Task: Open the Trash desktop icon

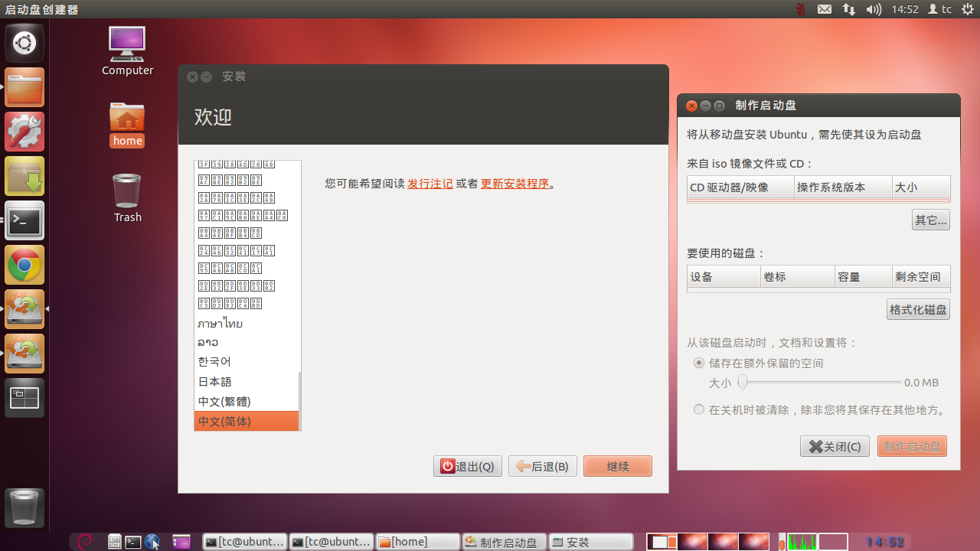Action: [x=127, y=198]
